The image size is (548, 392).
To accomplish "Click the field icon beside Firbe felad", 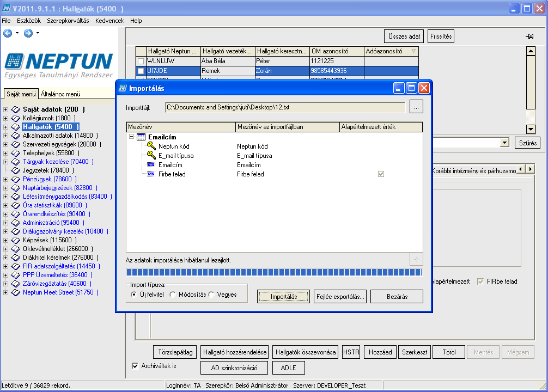I will pos(151,174).
